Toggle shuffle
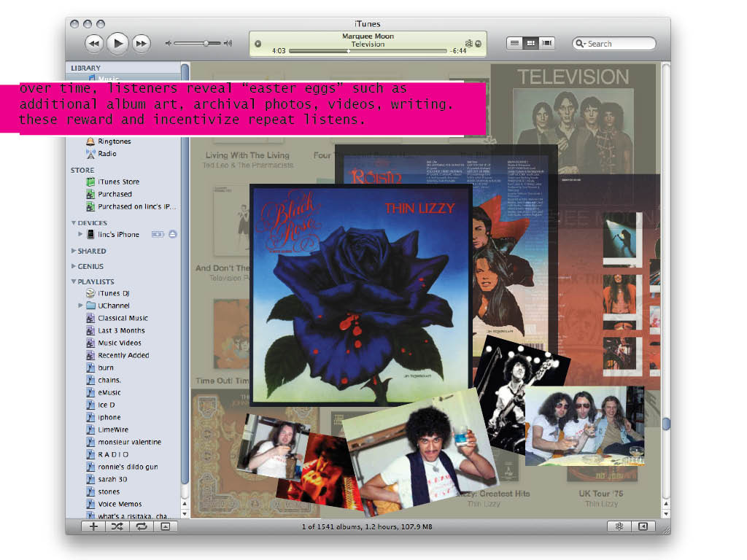The height and width of the screenshot is (560, 747). 117,526
